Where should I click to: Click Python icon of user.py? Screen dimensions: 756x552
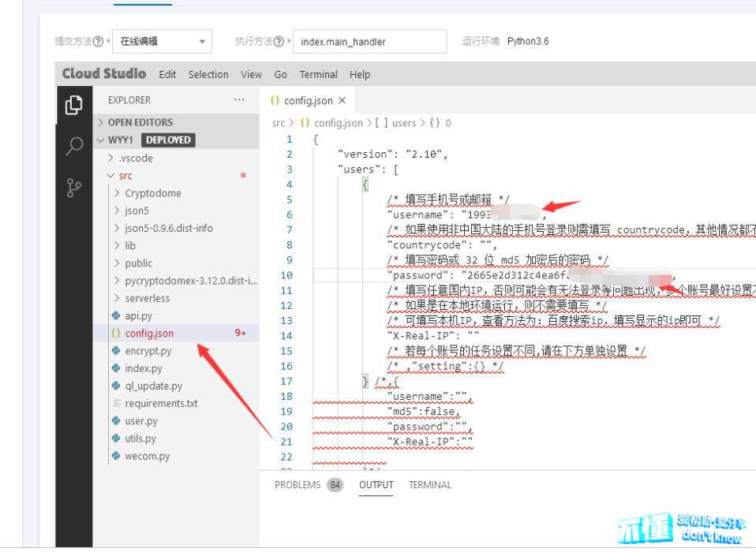tap(116, 420)
